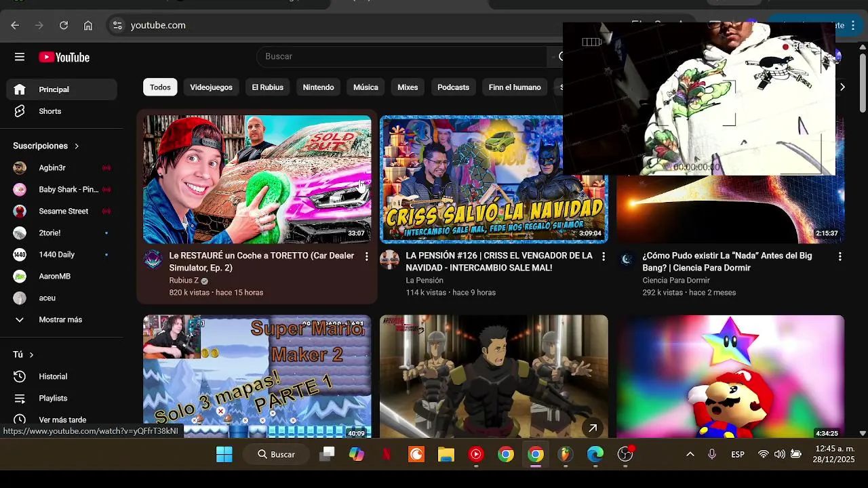This screenshot has width=868, height=488.
Task: Open Sesame Street channel subscription
Action: (62, 211)
